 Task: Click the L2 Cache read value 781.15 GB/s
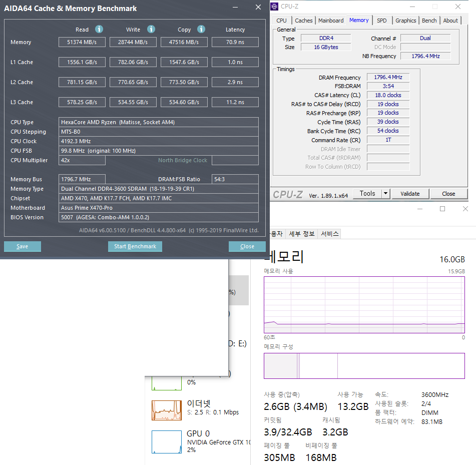(x=82, y=82)
